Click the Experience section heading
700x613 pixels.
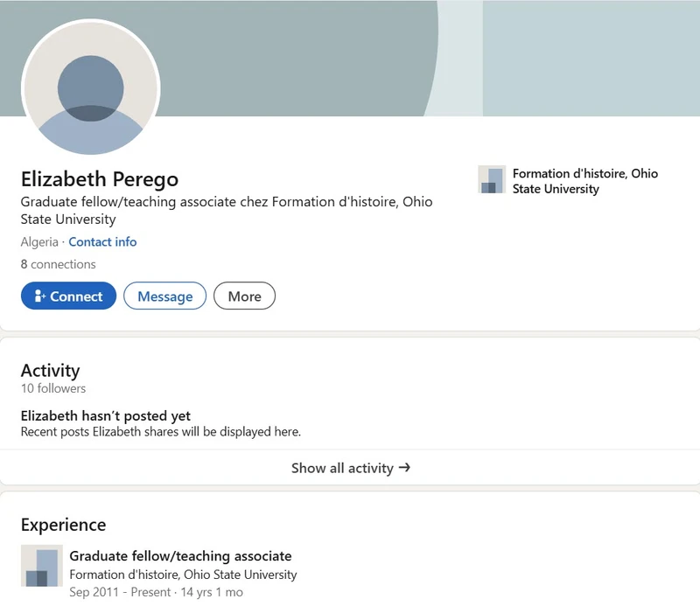[x=63, y=525]
